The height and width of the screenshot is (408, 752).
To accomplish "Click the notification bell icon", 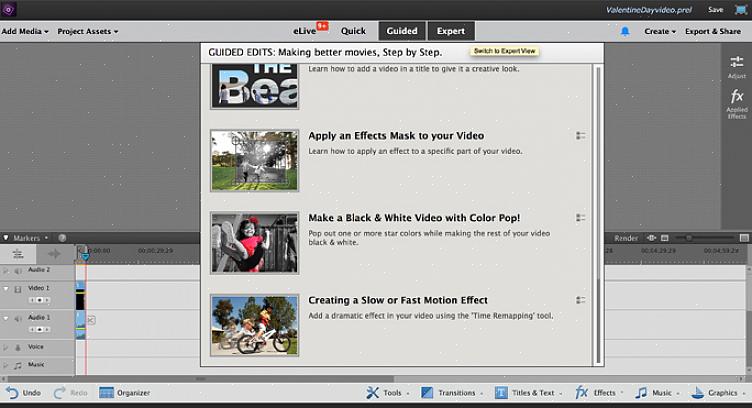I will [625, 32].
